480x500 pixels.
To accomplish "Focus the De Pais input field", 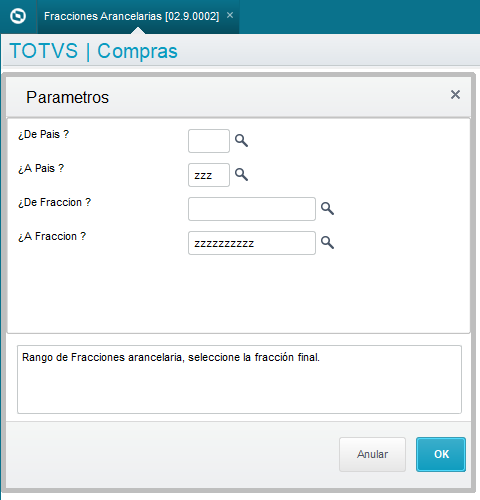I will (x=209, y=141).
